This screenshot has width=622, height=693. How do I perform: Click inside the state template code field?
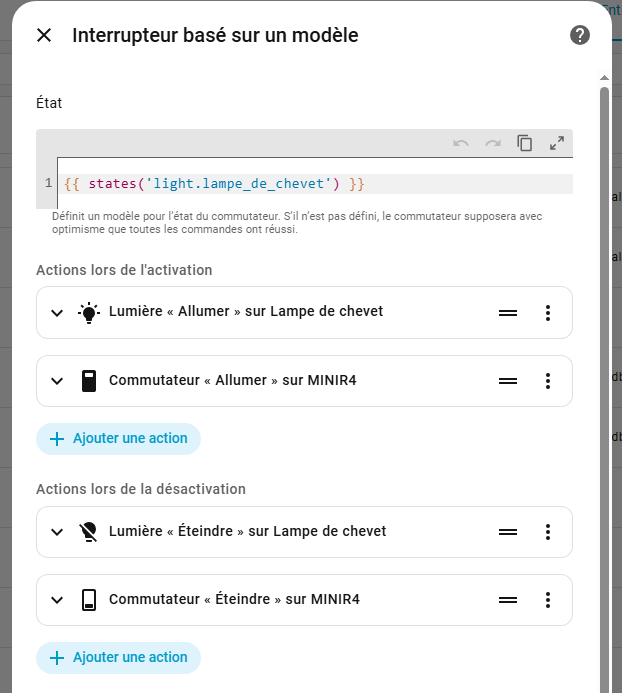[300, 184]
